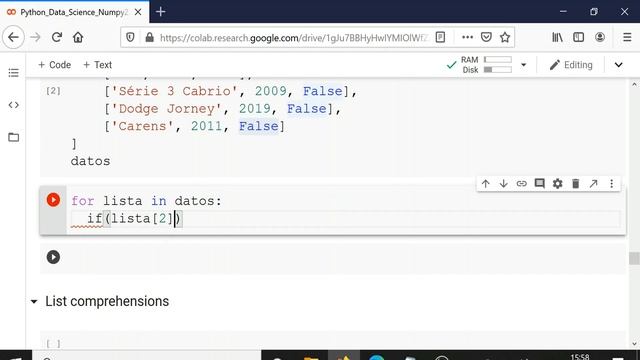View site security lock info
Screen dimensions: 640x360
coord(149,38)
